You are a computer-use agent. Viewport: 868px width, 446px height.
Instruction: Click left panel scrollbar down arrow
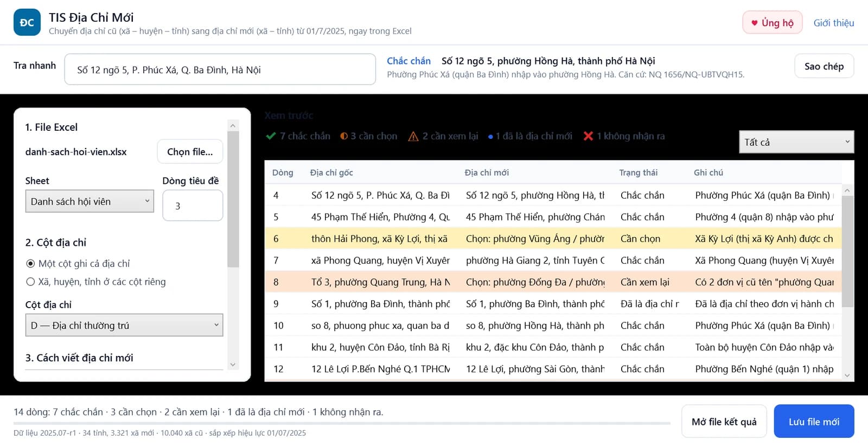(x=233, y=365)
